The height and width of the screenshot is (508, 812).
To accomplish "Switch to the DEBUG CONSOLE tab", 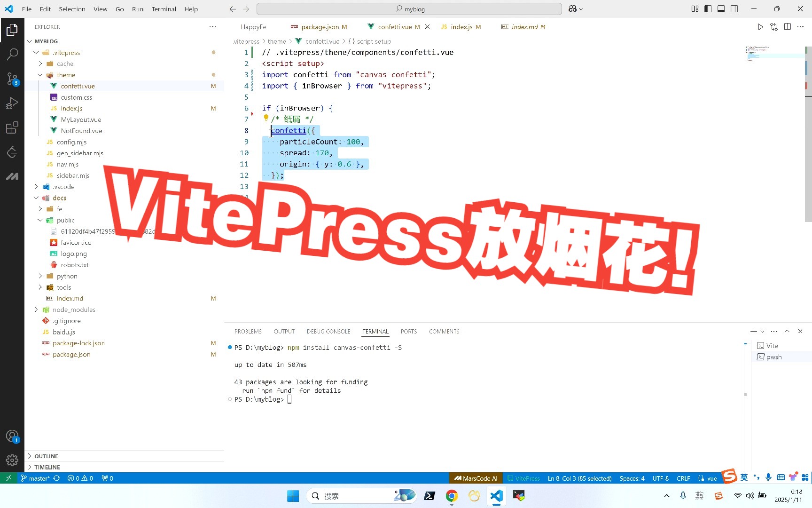I will [328, 331].
